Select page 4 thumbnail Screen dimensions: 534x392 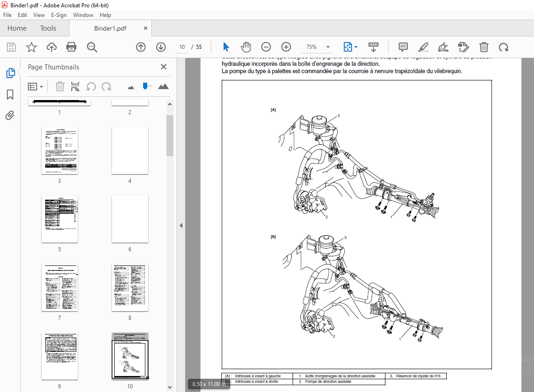(130, 151)
